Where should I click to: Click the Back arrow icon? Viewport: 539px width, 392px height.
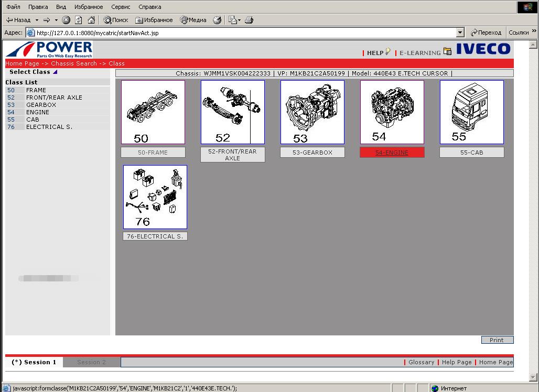click(x=9, y=20)
